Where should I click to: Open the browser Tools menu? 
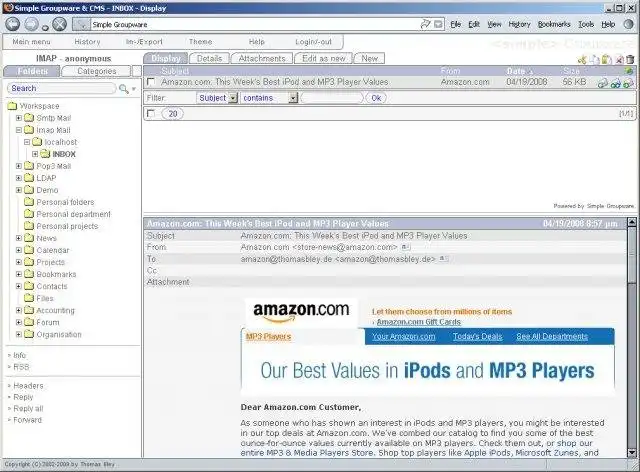click(x=586, y=24)
